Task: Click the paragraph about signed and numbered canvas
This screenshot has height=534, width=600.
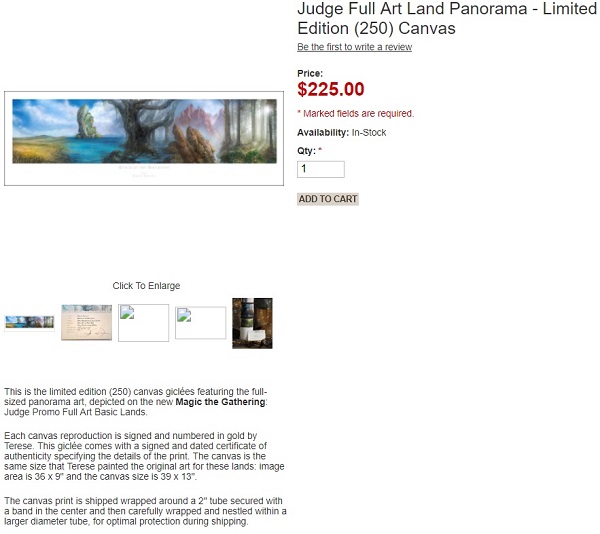Action: pos(144,456)
